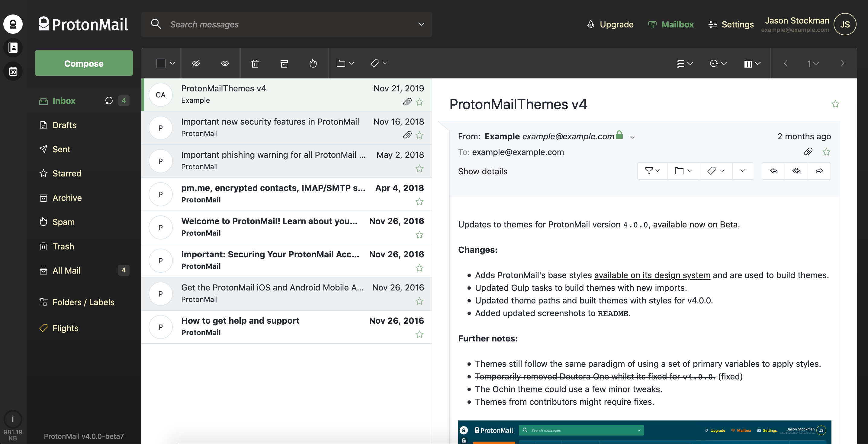868x444 pixels.
Task: Star the phishing warning email
Action: pos(419,168)
